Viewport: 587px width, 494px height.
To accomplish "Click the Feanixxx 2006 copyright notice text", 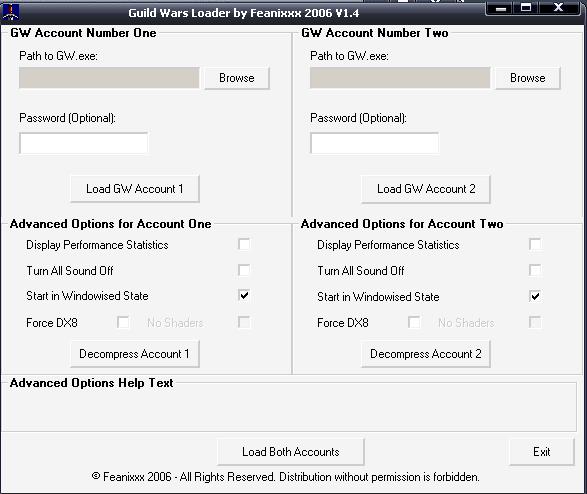I will click(286, 477).
